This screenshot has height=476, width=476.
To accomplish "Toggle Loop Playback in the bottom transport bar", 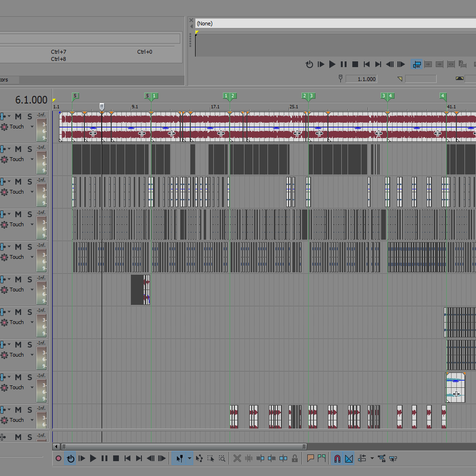I will [x=70, y=458].
